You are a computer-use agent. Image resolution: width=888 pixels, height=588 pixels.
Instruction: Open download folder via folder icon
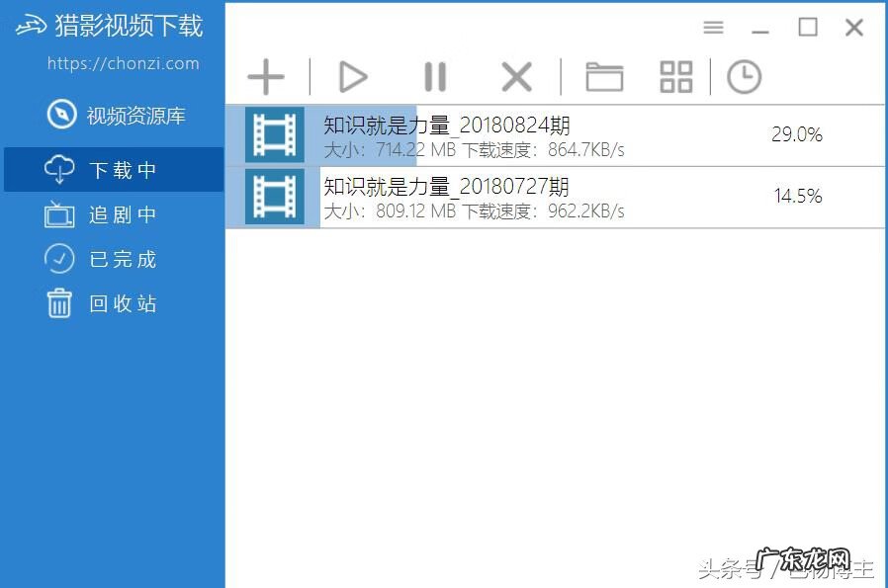(x=603, y=76)
